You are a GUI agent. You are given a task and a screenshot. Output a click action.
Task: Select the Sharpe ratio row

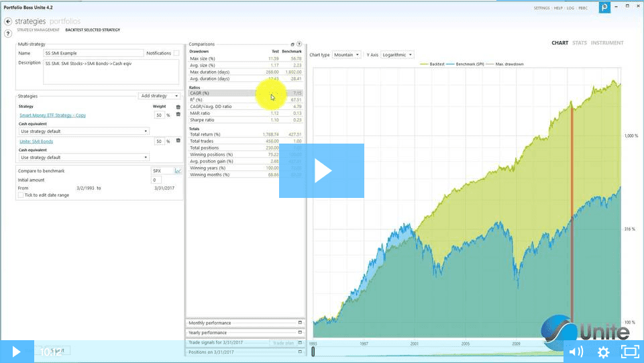[x=246, y=120]
